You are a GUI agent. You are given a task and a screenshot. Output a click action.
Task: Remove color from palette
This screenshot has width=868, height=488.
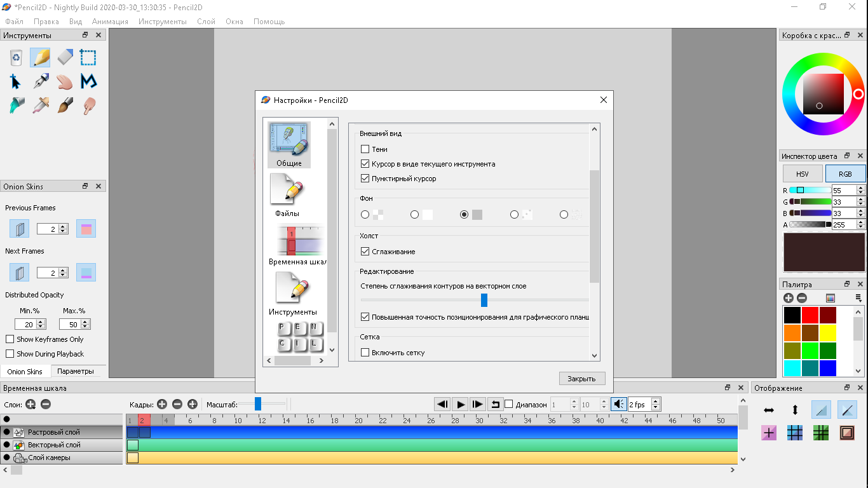tap(802, 298)
